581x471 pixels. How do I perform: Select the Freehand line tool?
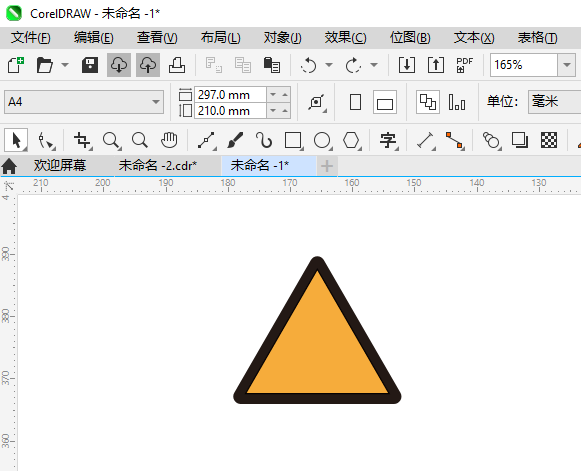[x=207, y=141]
